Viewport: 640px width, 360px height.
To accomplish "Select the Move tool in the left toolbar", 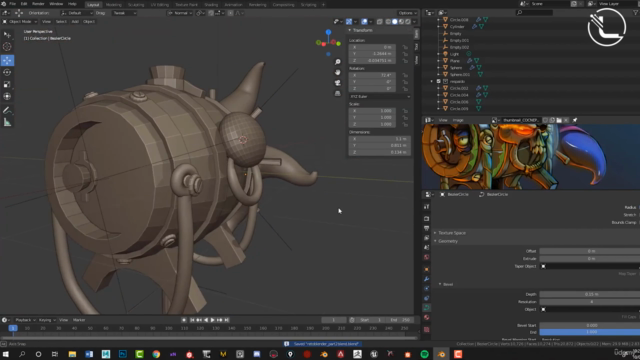I will pyautogui.click(x=7, y=60).
